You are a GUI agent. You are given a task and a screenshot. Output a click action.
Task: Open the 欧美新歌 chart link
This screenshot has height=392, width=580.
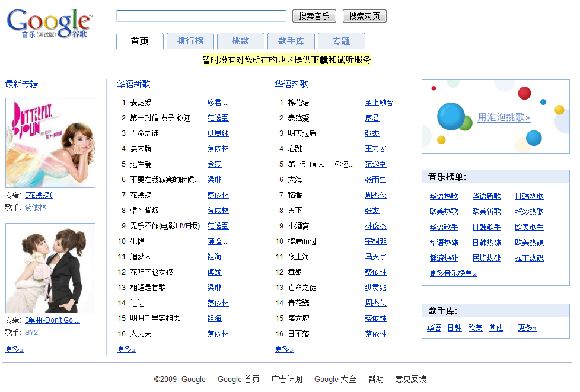point(487,212)
